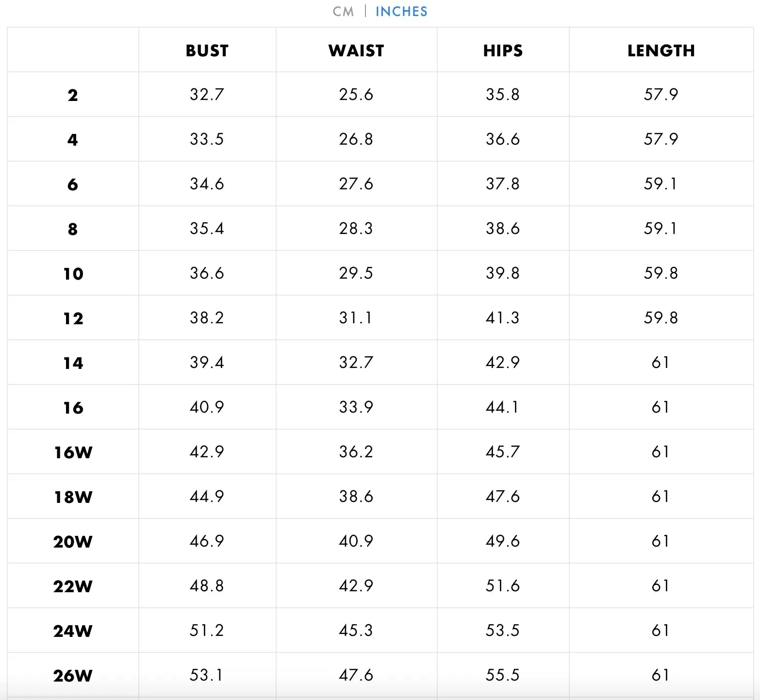Select the INCHES unit toggle
Screen dimensions: 760x700
[401, 12]
